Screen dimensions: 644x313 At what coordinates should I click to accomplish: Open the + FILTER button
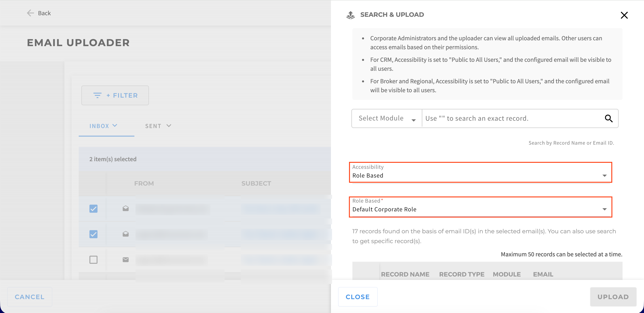115,95
